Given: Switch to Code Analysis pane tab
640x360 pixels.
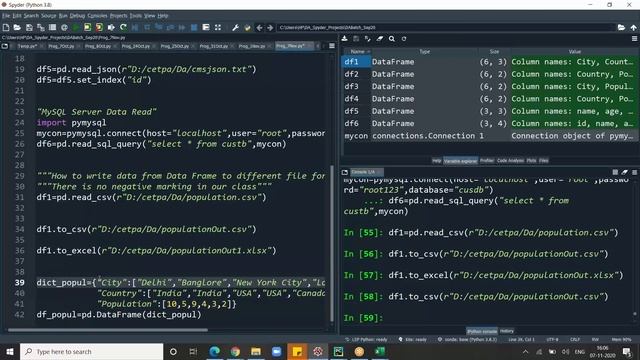Looking at the screenshot, I should (510, 160).
